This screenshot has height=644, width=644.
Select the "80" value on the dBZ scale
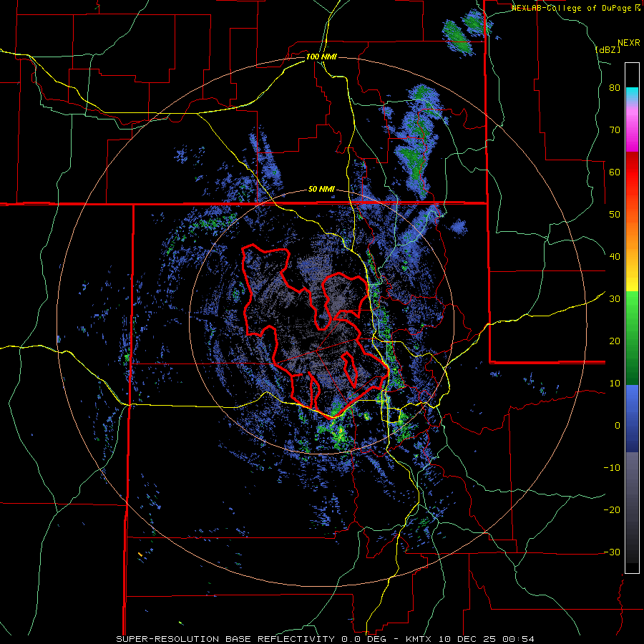(615, 88)
